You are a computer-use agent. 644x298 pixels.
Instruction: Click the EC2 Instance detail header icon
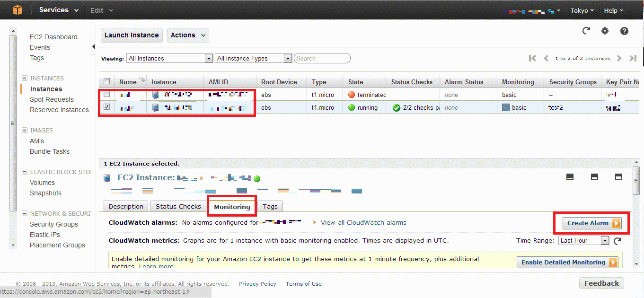click(107, 178)
